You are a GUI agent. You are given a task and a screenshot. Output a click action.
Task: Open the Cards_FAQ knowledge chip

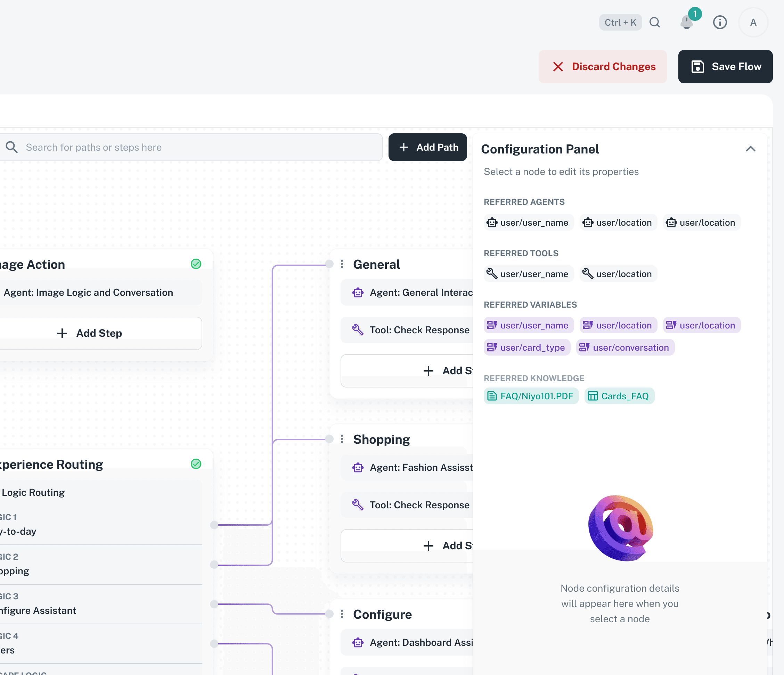point(619,396)
